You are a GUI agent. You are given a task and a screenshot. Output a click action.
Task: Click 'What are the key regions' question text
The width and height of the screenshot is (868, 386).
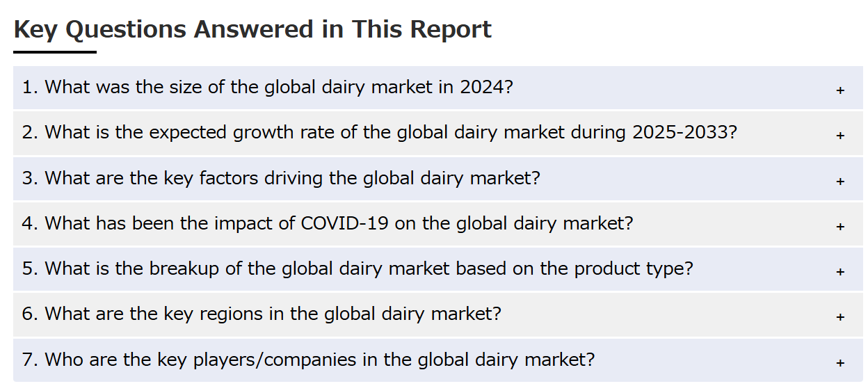pos(262,314)
